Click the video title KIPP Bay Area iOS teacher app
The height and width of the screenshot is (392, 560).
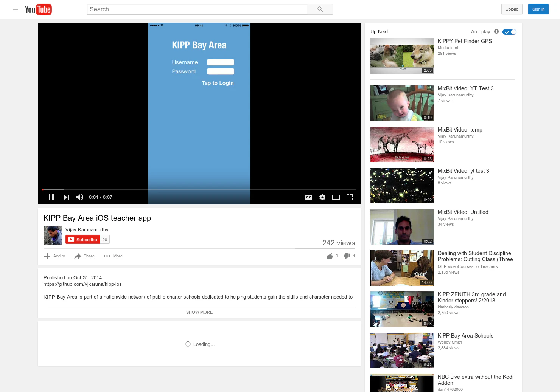pos(97,218)
